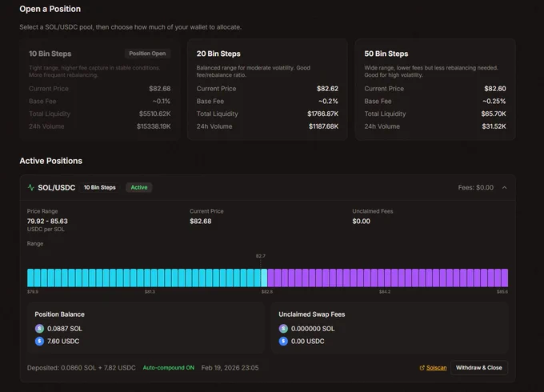This screenshot has height=392, width=544.
Task: Click the cyan section of range bar
Action: tap(144, 278)
